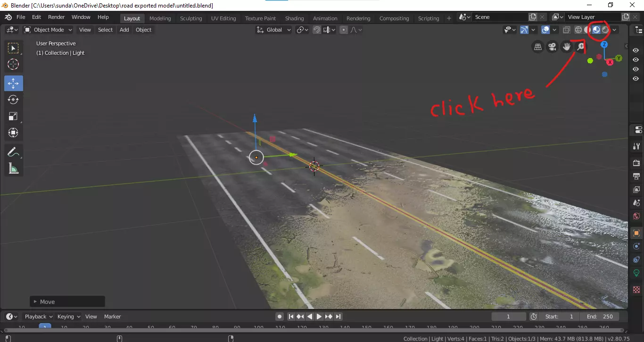Screen dimensions: 644x342
Task: Open Active Tool properties tab
Action: click(x=636, y=146)
